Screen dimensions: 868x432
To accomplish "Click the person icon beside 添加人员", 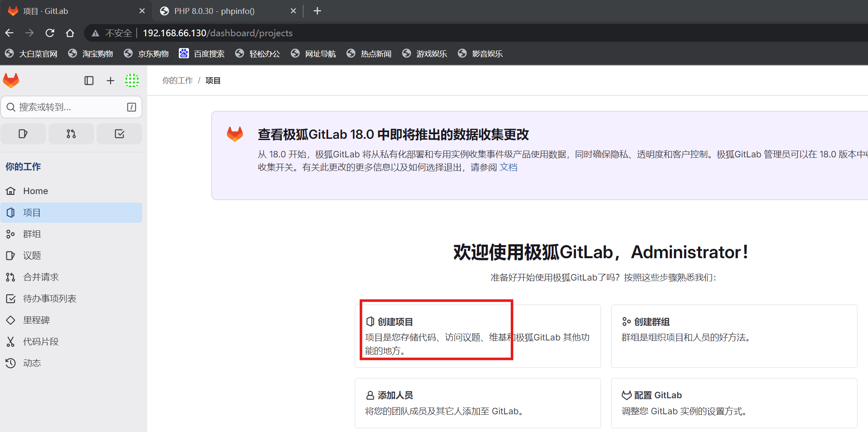I will pos(370,395).
